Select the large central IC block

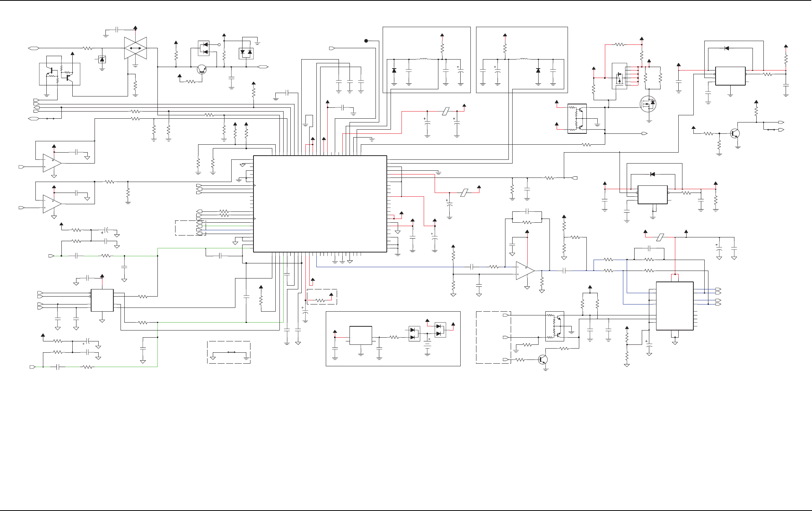point(320,204)
